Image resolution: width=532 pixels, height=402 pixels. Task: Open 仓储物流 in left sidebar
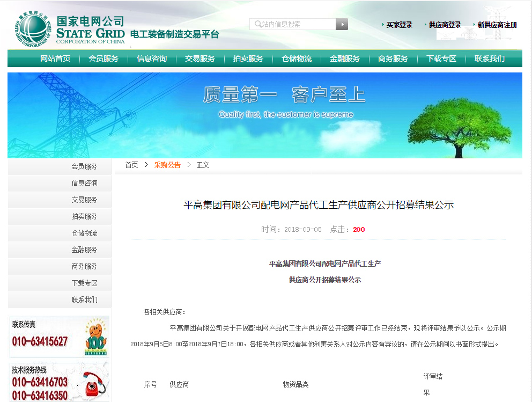coord(84,233)
